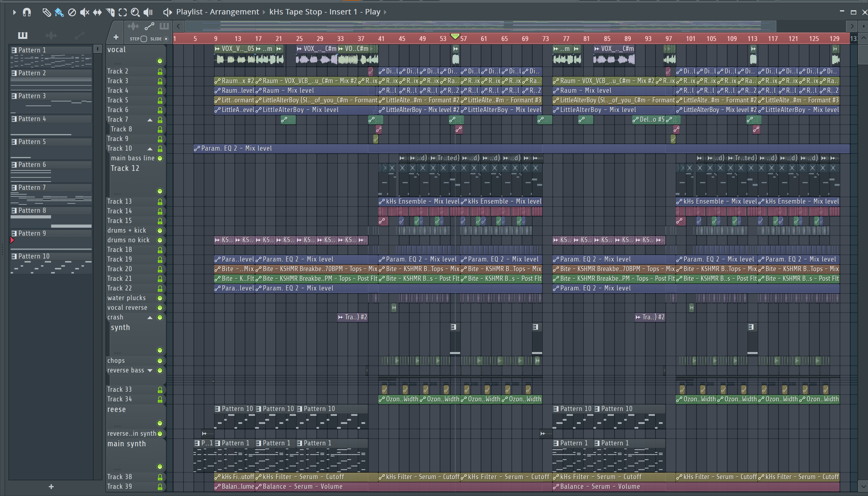The width and height of the screenshot is (868, 496).
Task: Focus pattern clips piano icon in header
Action: click(164, 26)
